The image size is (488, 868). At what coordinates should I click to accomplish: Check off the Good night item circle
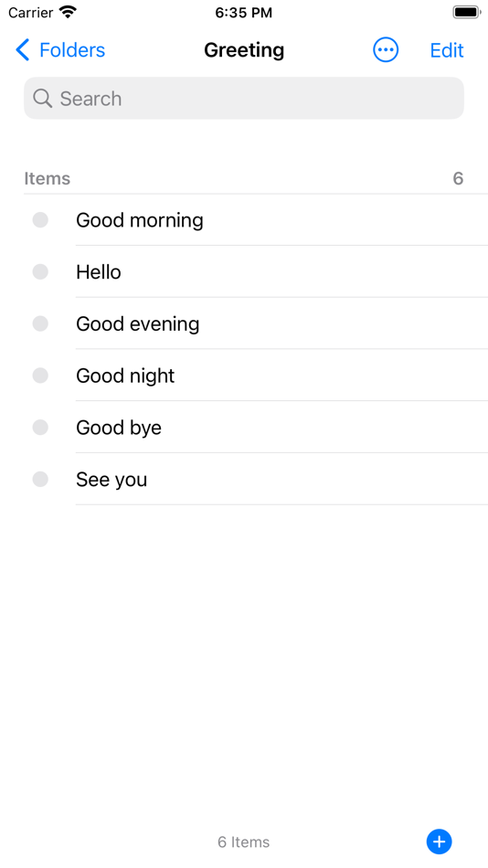coord(40,376)
